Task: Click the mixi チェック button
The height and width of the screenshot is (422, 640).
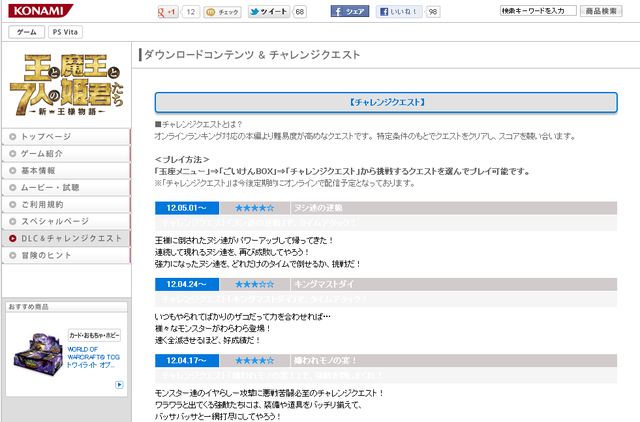Action: (222, 12)
